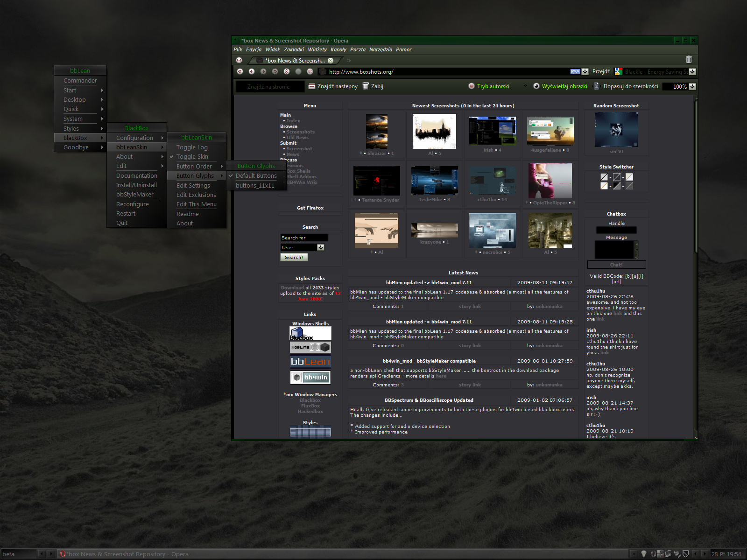Viewport: 747px width, 560px height.
Task: Click the Opera panel toggle icon left of tab
Action: (x=239, y=60)
